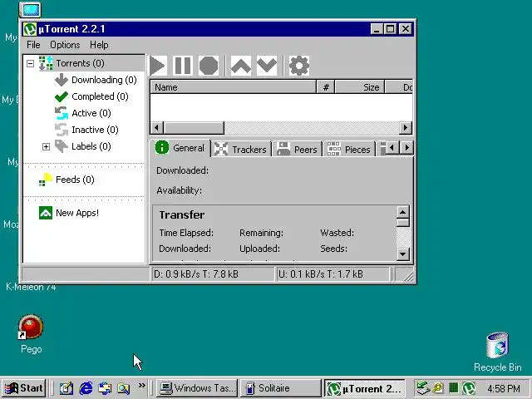
Task: Click torrent list horizontal scrollbar thumb
Action: point(194,128)
